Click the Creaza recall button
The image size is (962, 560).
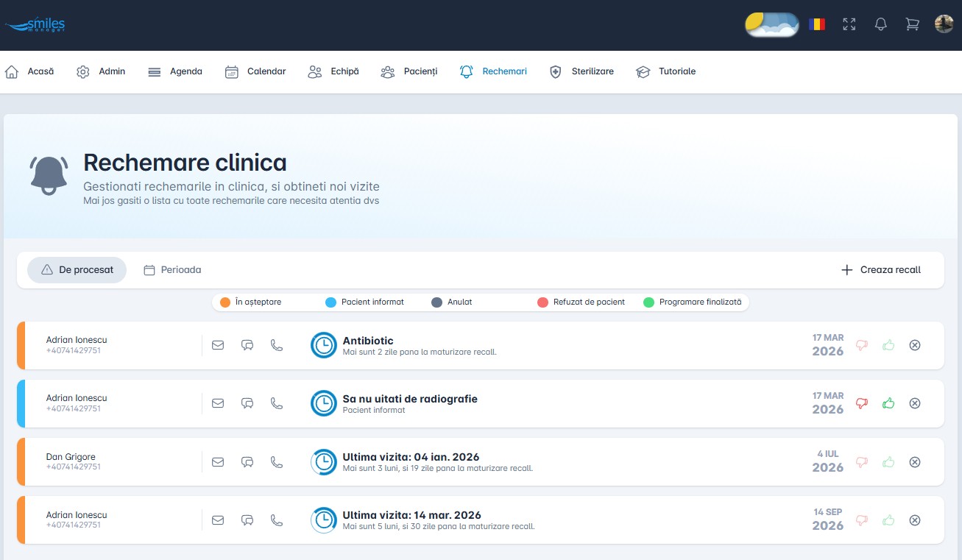(881, 270)
